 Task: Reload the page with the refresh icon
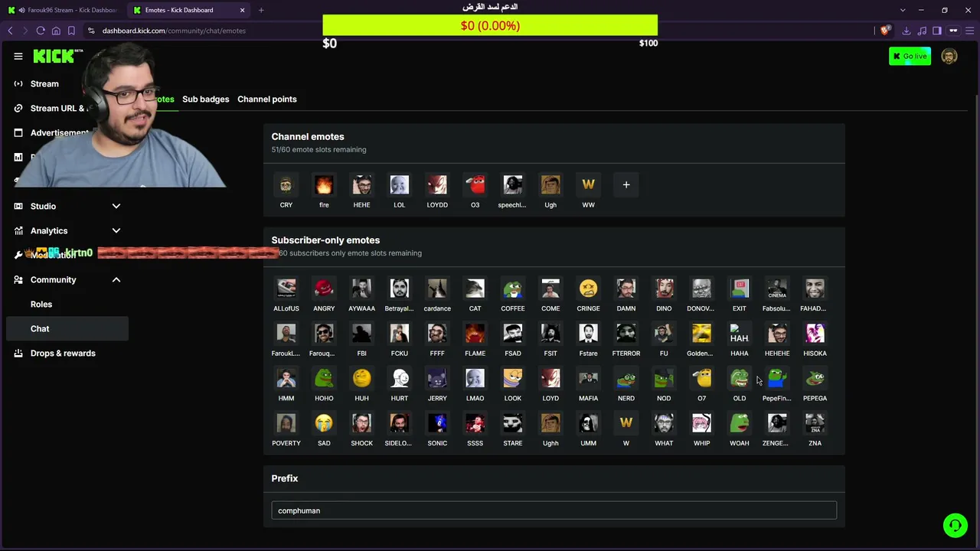click(41, 31)
